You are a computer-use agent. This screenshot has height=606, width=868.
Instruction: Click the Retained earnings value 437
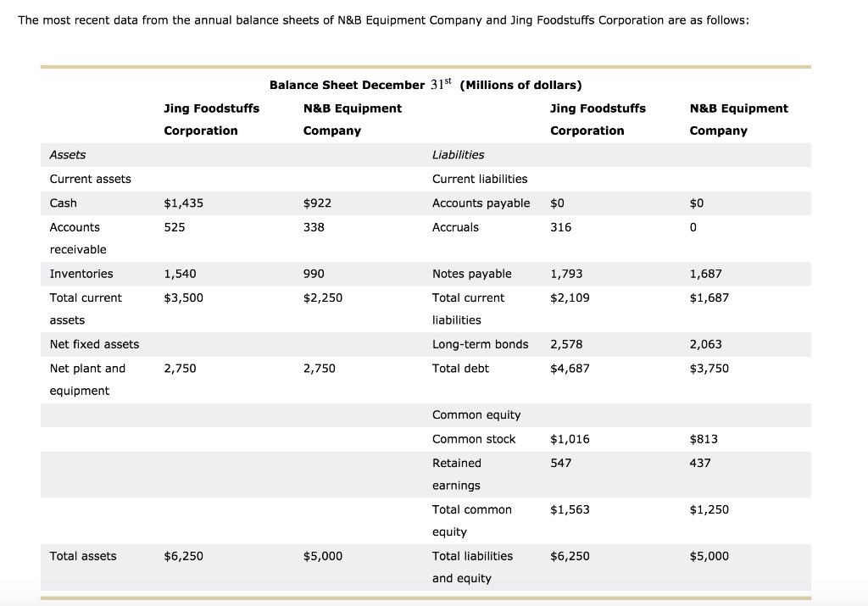click(700, 464)
